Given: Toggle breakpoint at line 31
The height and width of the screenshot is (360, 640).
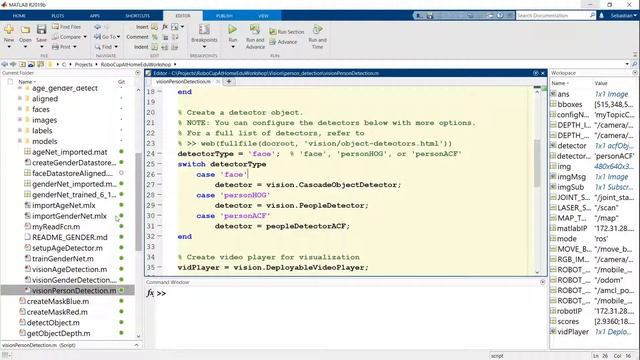Looking at the screenshot, I should [160, 226].
